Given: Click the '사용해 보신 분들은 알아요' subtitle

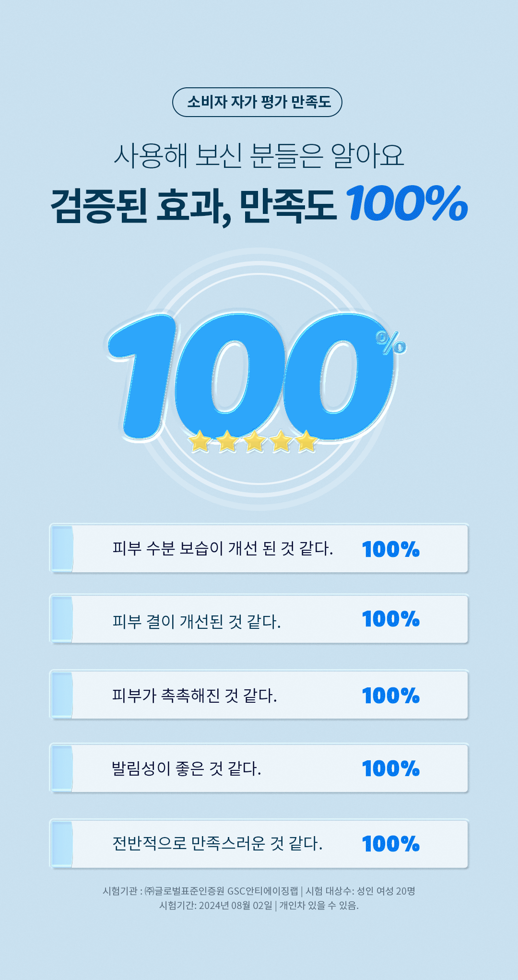Looking at the screenshot, I should [259, 156].
